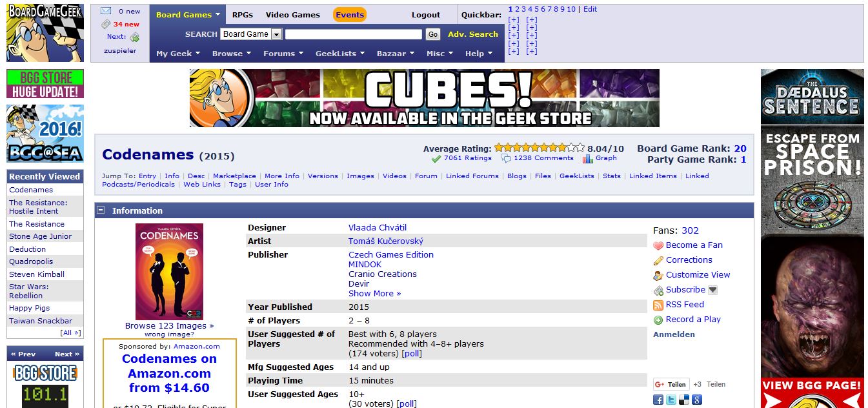Click the Customize View person icon
Screen dimensions: 868x408
coord(658,276)
